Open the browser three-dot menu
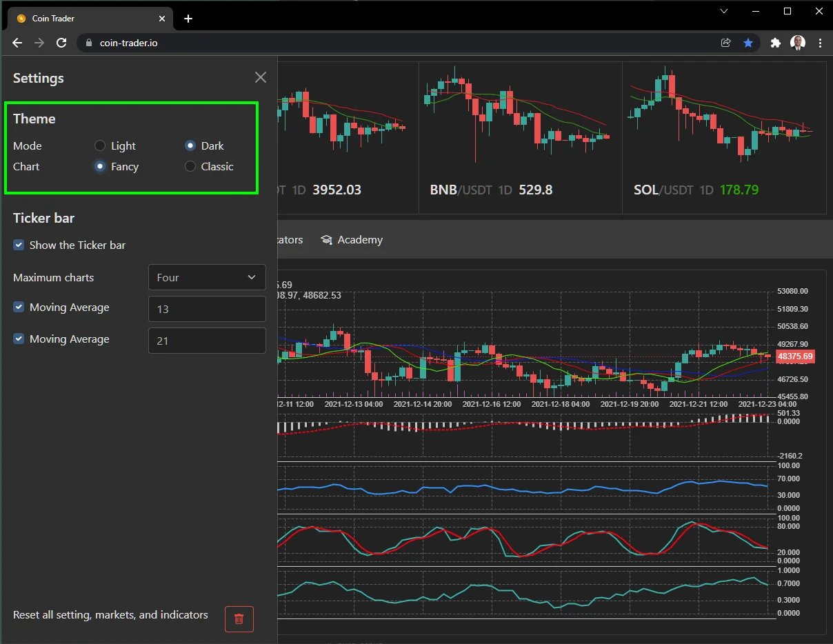This screenshot has width=833, height=644. [820, 42]
